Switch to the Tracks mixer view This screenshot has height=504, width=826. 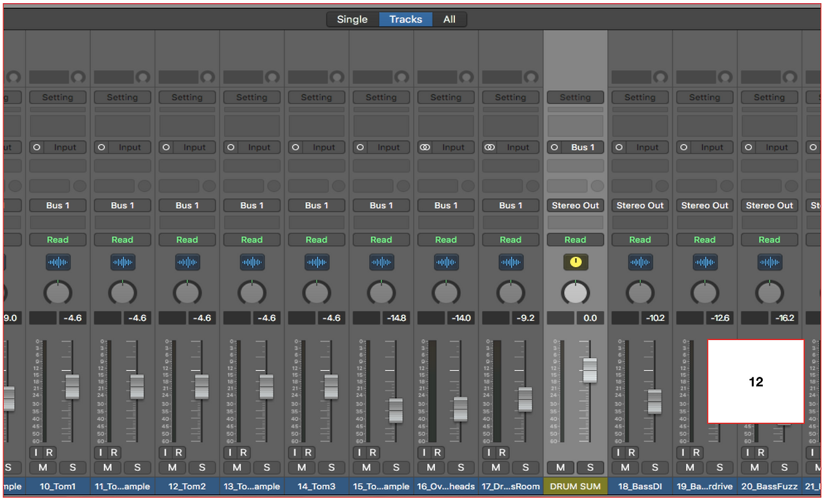pyautogui.click(x=406, y=19)
